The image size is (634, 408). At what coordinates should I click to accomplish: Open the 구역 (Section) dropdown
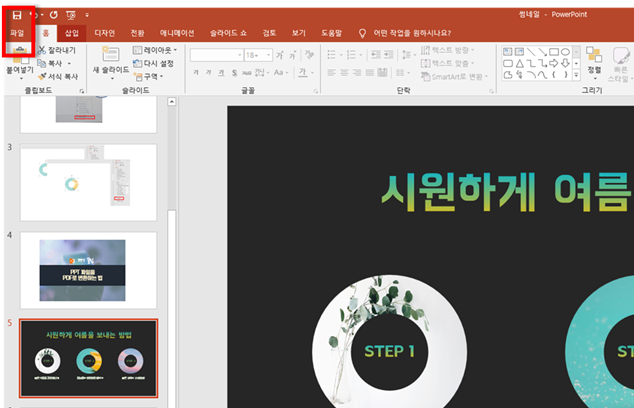click(x=148, y=76)
